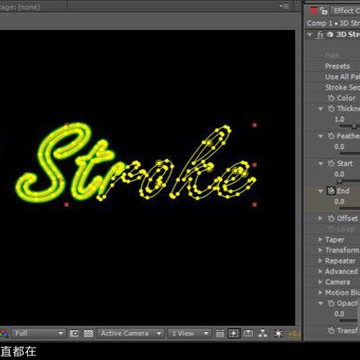The width and height of the screenshot is (360, 360).
Task: Toggle the Transparency Grid icon
Action: click(88, 333)
